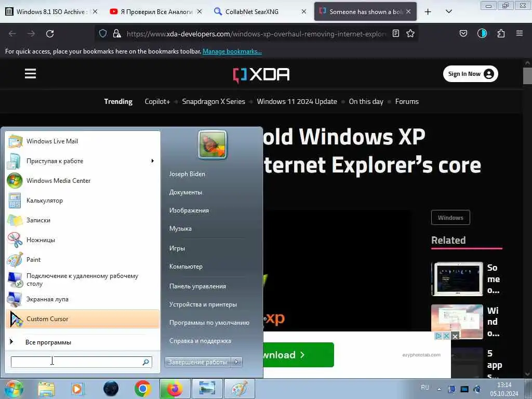This screenshot has width=532, height=399.
Task: Click the search magnifier icon in Start menu
Action: pos(146,362)
